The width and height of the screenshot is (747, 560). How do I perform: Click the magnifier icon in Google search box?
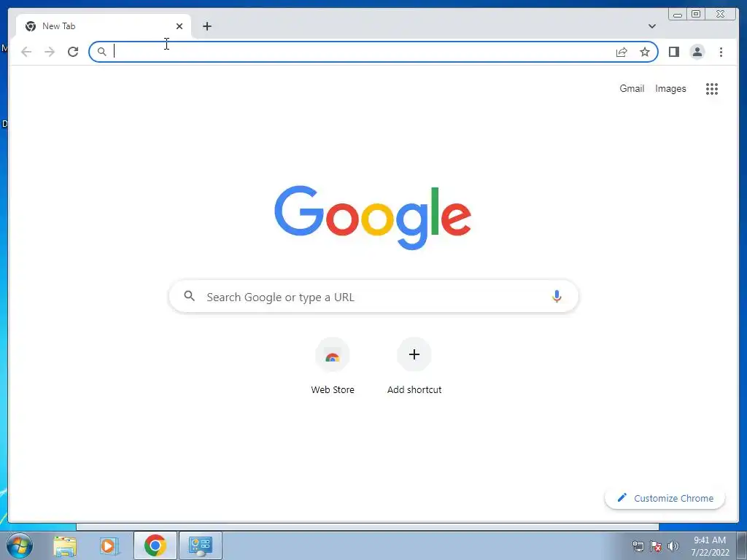coord(189,296)
